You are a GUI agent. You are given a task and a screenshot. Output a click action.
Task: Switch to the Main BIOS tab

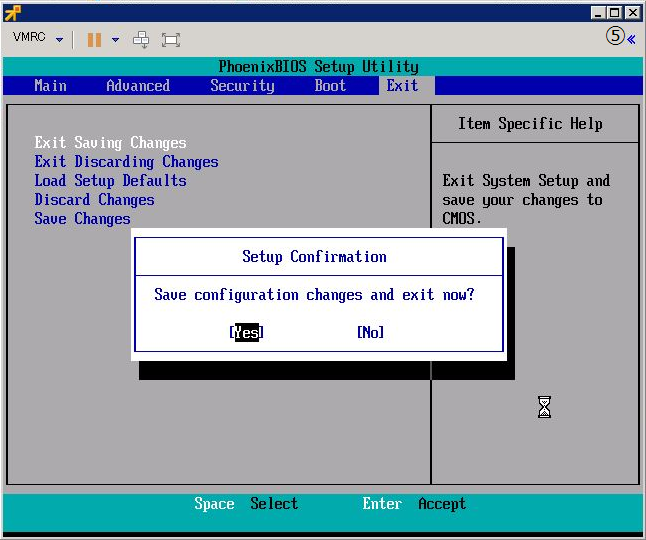(50, 86)
